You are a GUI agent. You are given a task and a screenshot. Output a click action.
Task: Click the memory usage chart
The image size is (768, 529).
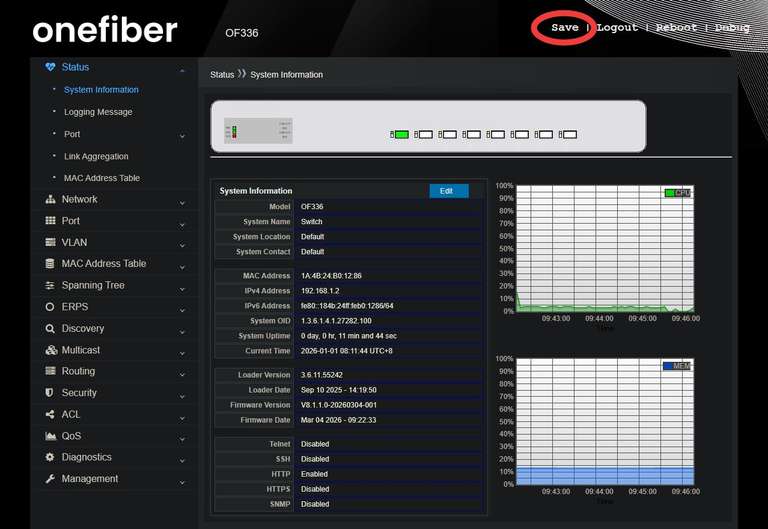tap(605, 422)
